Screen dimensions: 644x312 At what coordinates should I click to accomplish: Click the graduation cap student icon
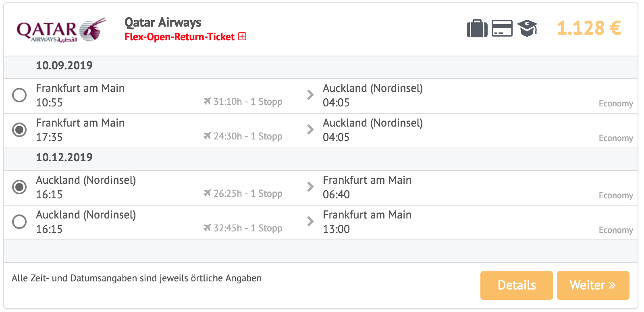[528, 28]
